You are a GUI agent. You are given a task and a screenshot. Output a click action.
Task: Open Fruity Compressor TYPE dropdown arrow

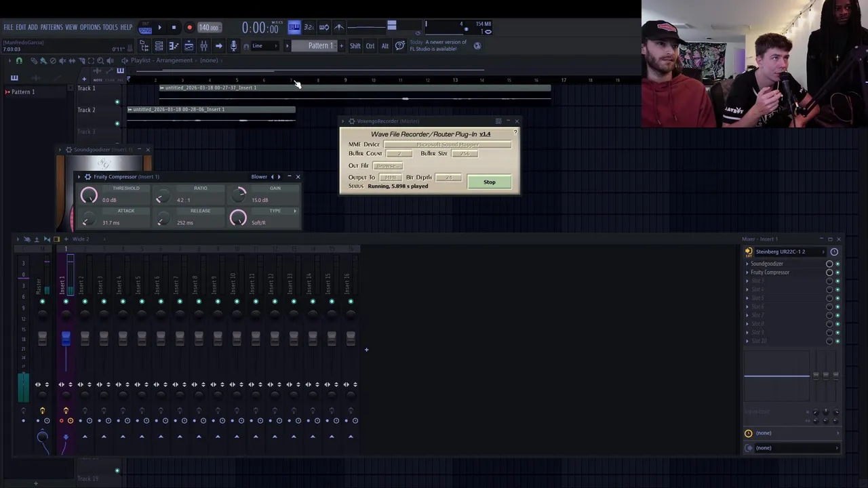coord(294,211)
